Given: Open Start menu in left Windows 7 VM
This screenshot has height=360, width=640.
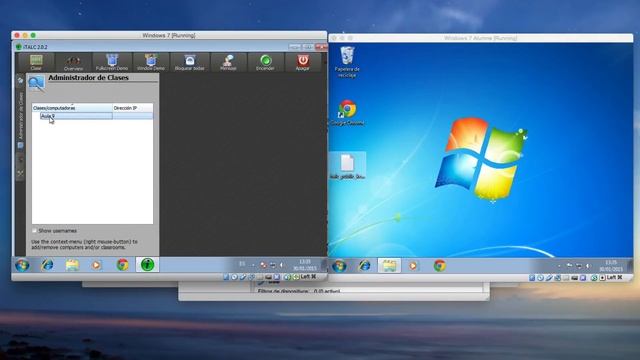Looking at the screenshot, I should (22, 265).
